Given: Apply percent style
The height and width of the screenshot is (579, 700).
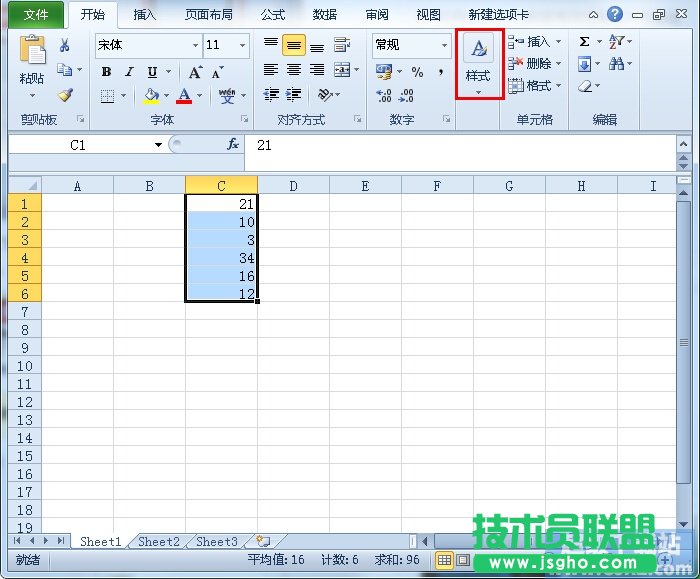Looking at the screenshot, I should [417, 72].
